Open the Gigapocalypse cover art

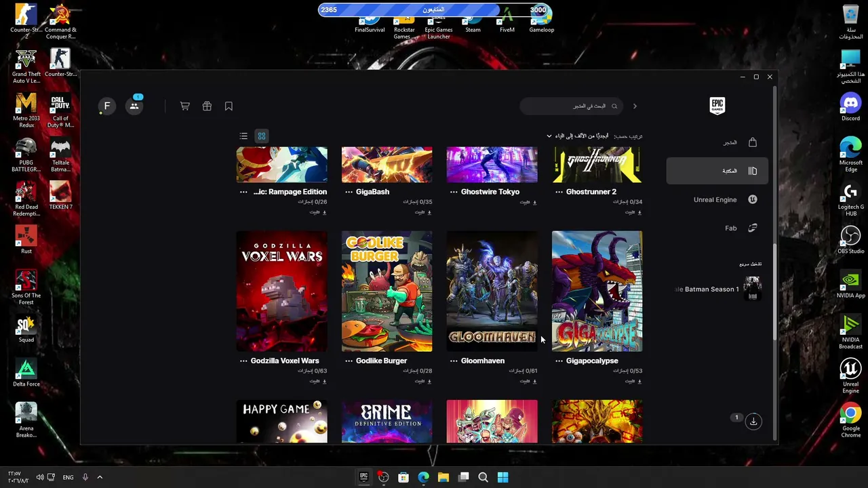[x=597, y=291]
